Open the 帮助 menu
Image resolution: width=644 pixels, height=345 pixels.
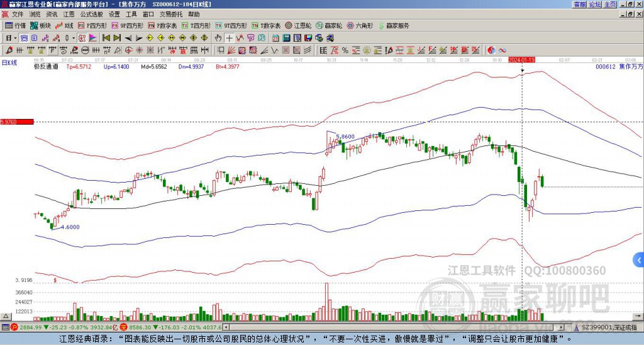[x=194, y=14]
